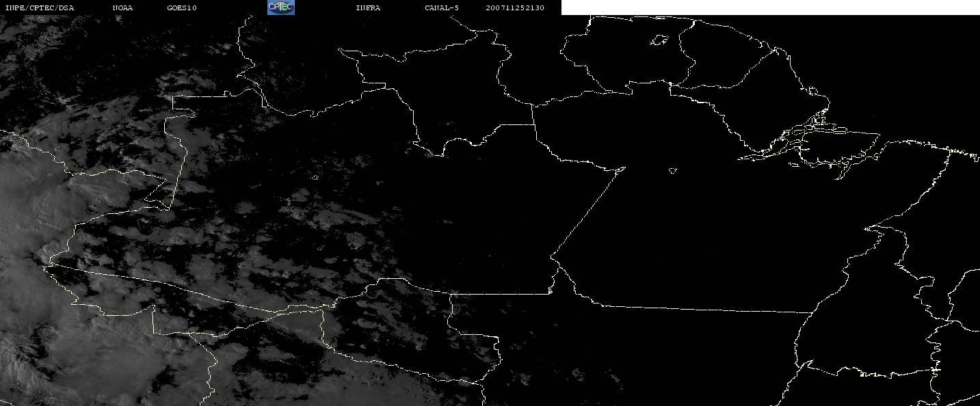
Task: Click the NOAA label
Action: [123, 8]
